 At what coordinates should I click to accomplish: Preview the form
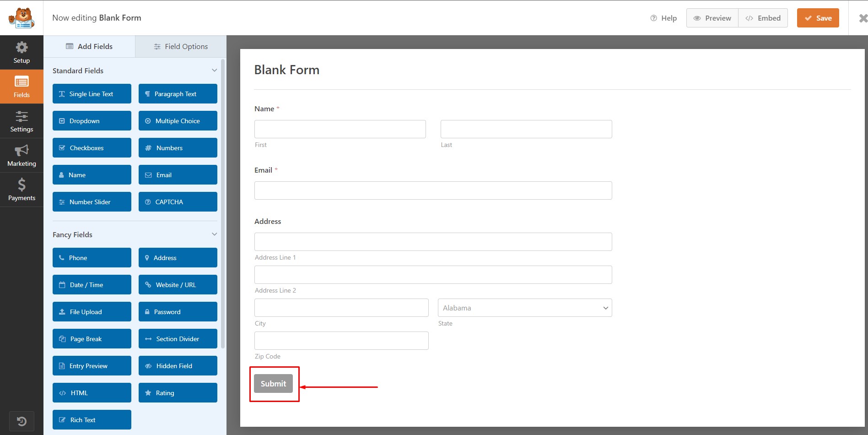pos(712,18)
